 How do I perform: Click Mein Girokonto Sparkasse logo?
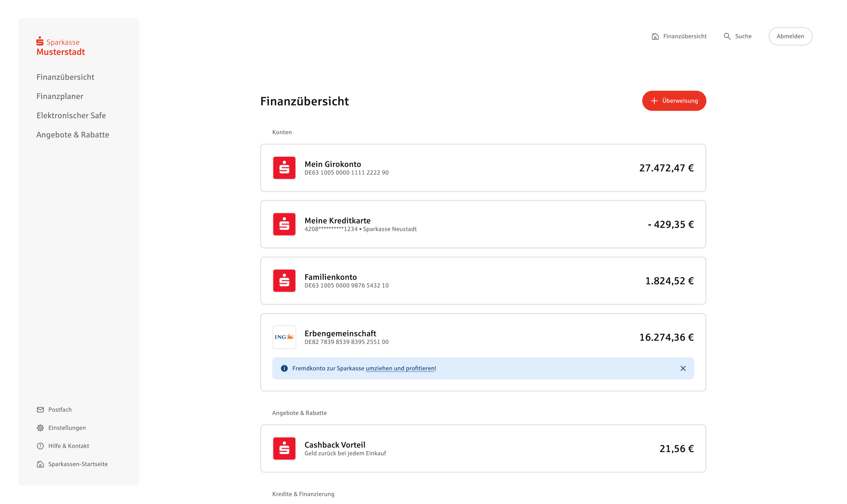click(x=284, y=168)
